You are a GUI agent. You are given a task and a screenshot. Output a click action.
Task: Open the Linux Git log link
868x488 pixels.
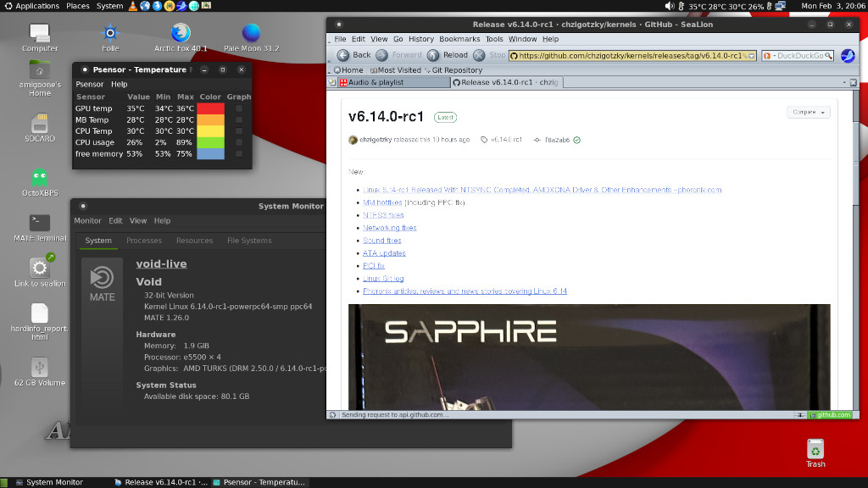coord(383,279)
